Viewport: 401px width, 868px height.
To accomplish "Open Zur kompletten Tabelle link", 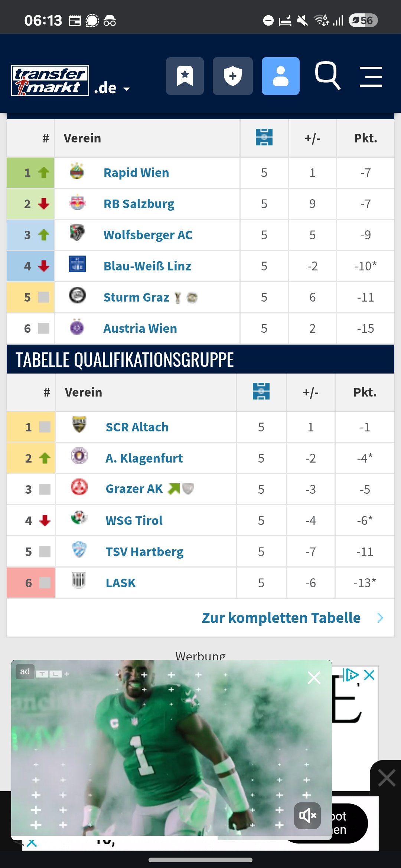I will point(281,618).
